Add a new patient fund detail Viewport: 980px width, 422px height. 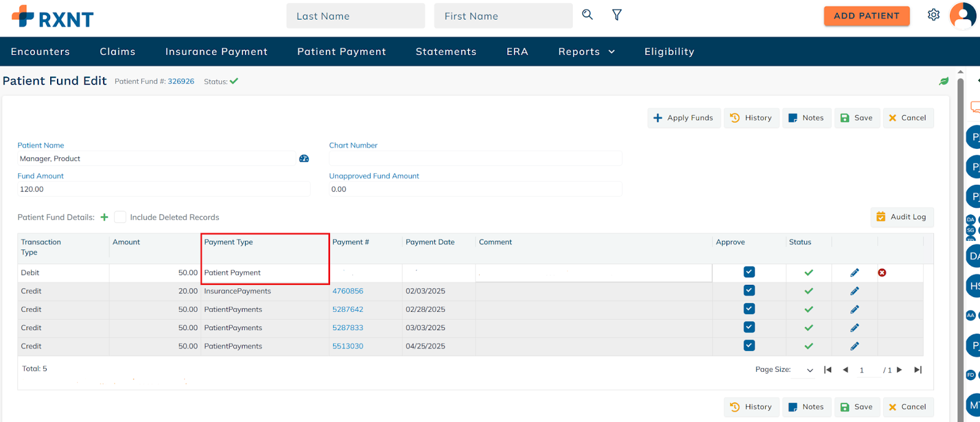point(104,217)
